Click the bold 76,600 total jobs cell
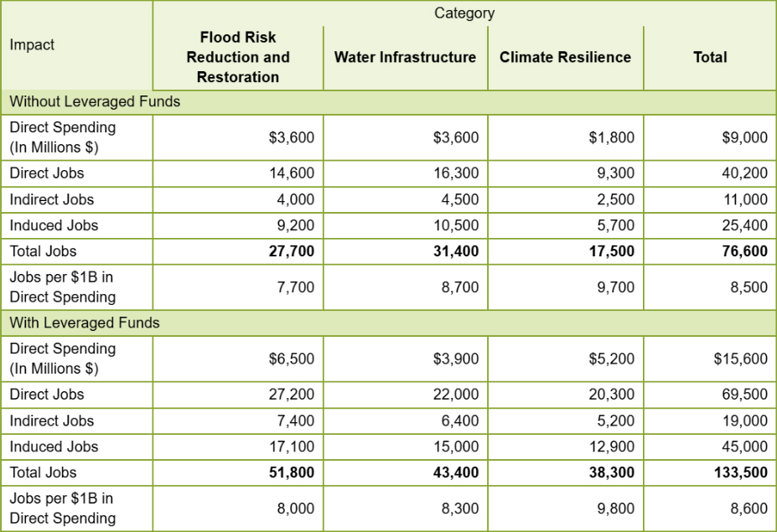The height and width of the screenshot is (532, 777). [x=710, y=251]
